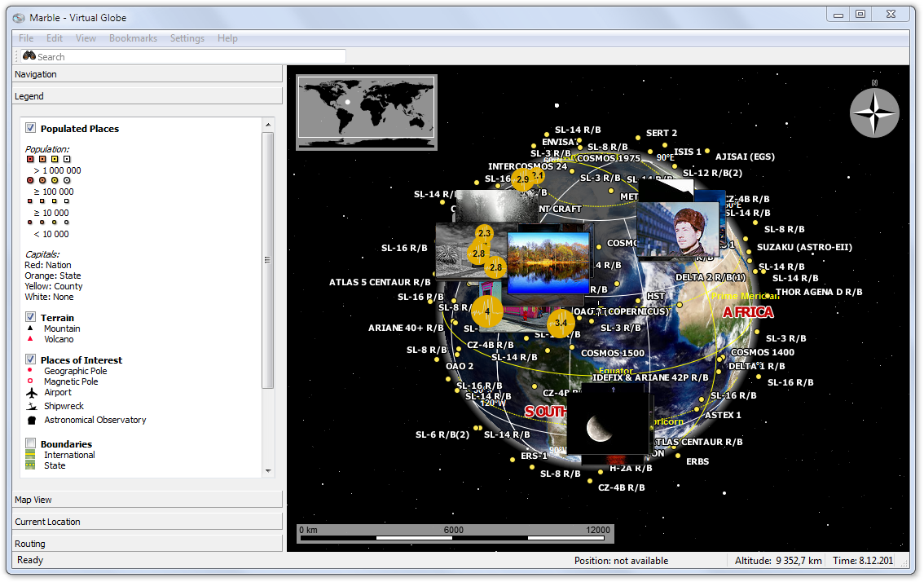Click in the Search input field
The width and height of the screenshot is (924, 582).
[183, 56]
